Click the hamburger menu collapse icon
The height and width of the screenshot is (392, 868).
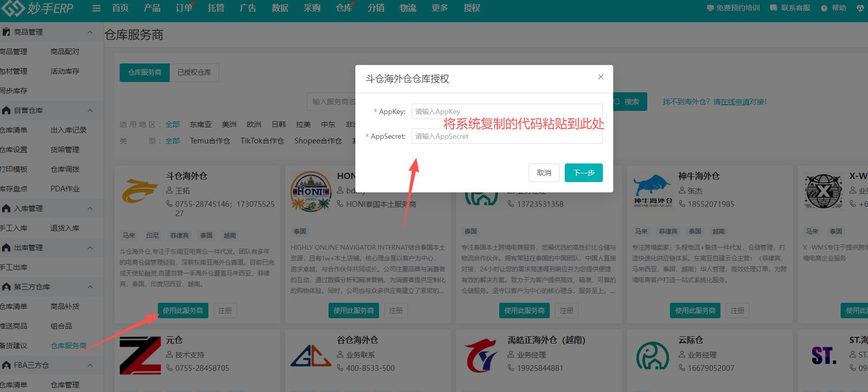96,8
